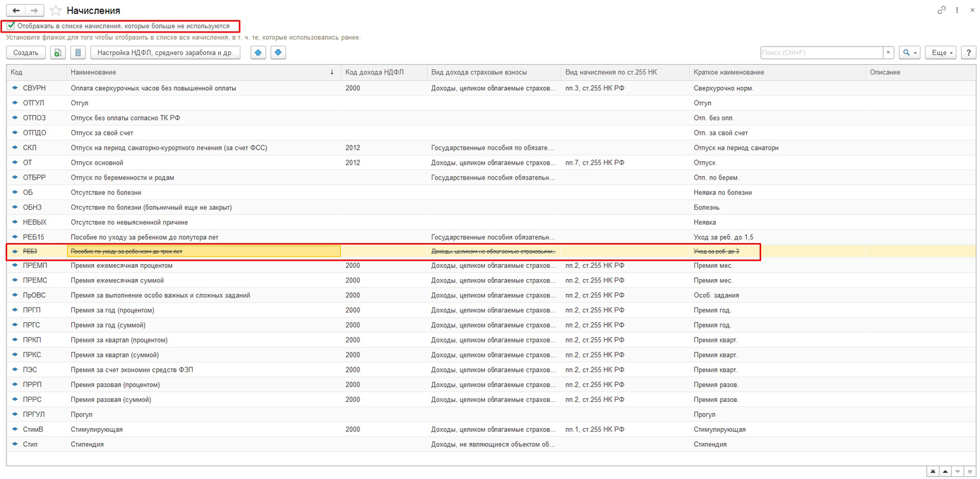The height and width of the screenshot is (479, 980).
Task: Select the Отпуск основной row
Action: click(x=491, y=163)
